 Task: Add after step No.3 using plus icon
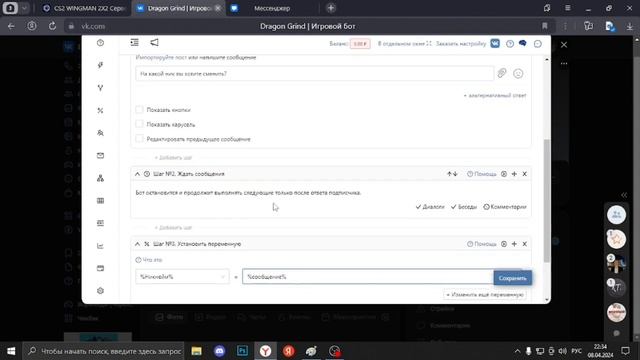(x=514, y=244)
